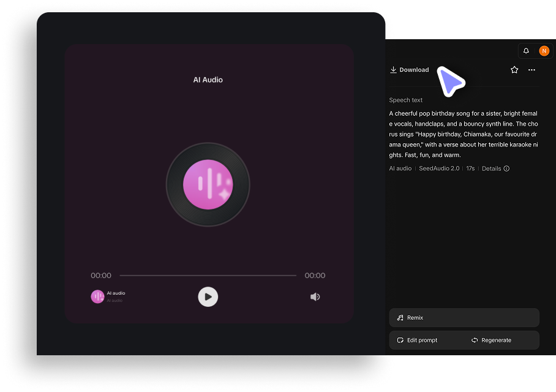Click Edit prompt
Screen dimensions: 556x392
pos(417,340)
